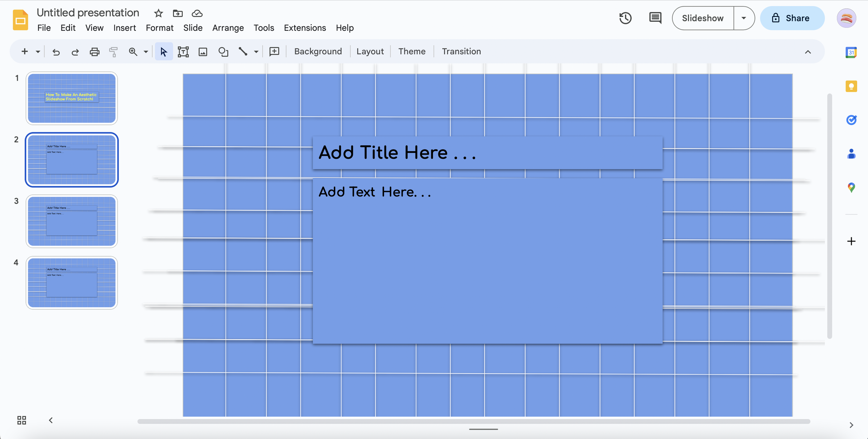Open the Zoom tool options
Viewport: 868px width, 439px height.
click(x=146, y=51)
